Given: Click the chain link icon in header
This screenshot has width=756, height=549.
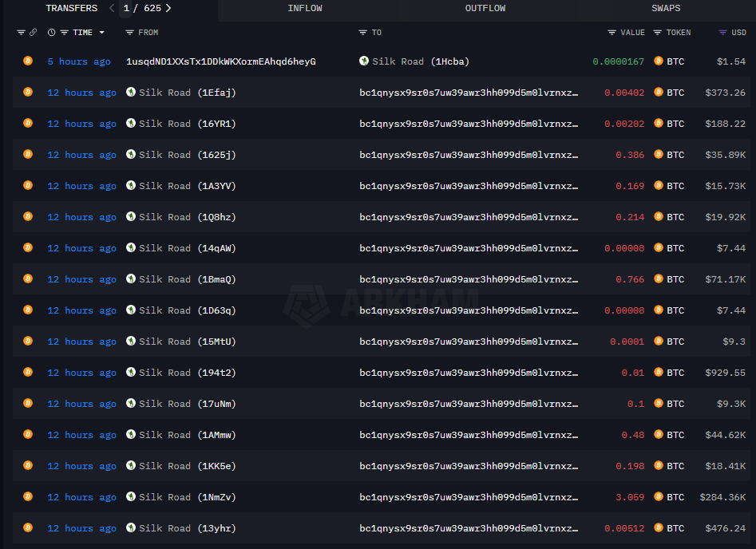Looking at the screenshot, I should click(33, 33).
